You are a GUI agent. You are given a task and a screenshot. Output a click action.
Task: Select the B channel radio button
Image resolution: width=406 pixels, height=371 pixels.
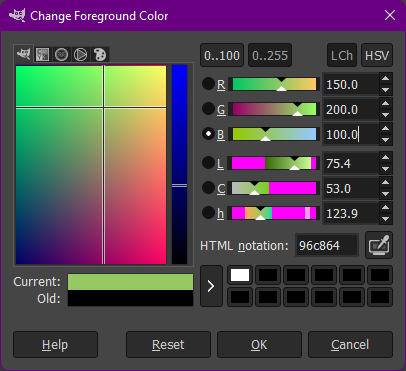(x=208, y=134)
